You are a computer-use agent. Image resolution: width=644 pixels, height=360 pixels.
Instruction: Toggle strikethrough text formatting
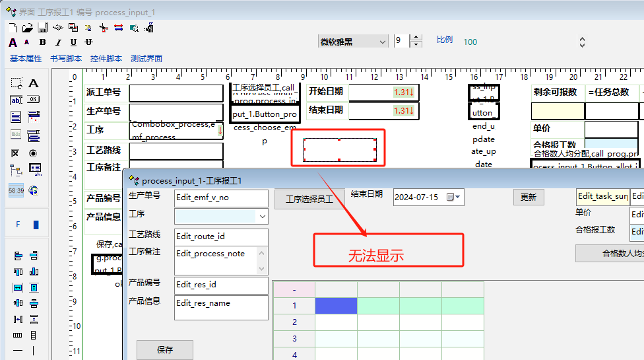[x=88, y=42]
